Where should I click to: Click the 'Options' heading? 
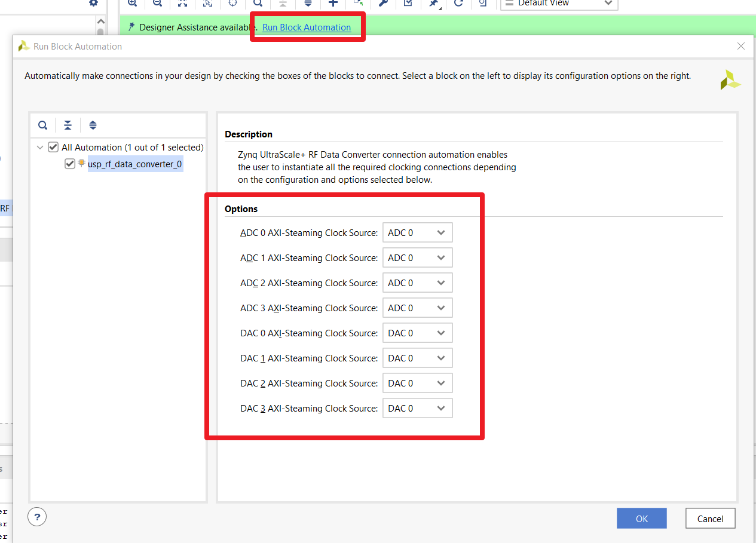point(241,209)
